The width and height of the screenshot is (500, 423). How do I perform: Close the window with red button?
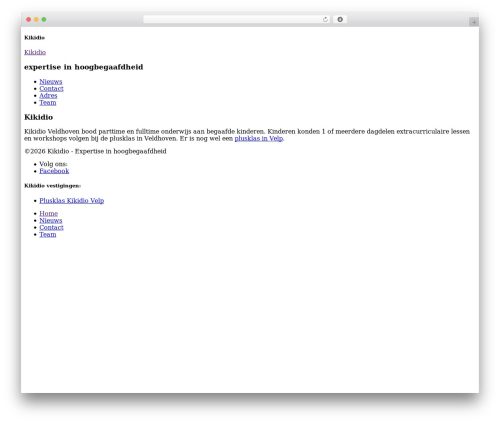coord(29,19)
